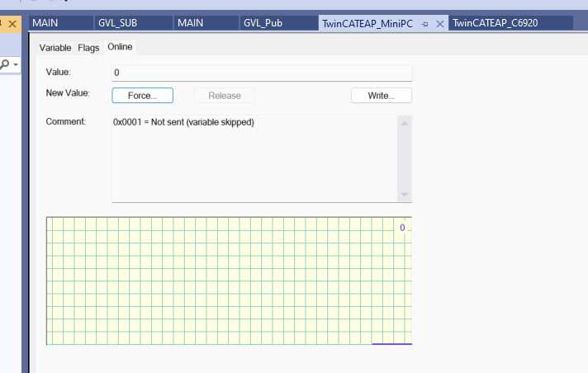Screen dimensions: 588x373
Task: Click the Value field showing 0
Action: coord(262,73)
